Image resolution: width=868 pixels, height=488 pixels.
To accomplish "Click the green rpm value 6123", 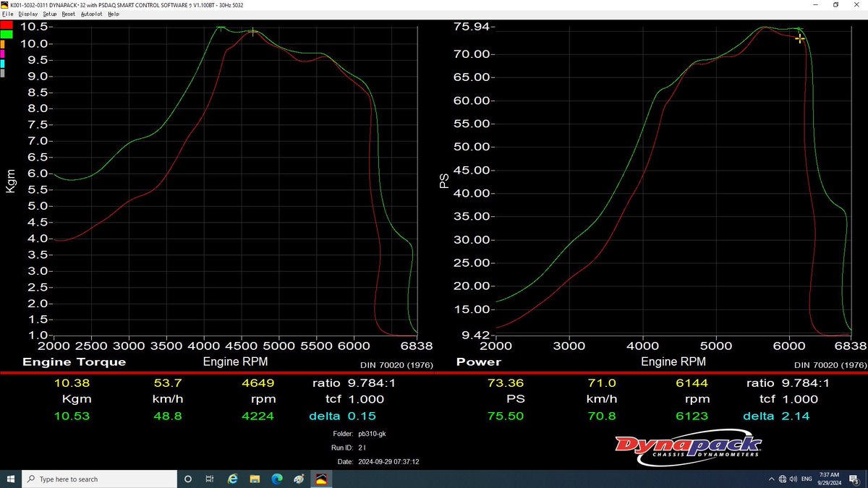I will (x=692, y=416).
